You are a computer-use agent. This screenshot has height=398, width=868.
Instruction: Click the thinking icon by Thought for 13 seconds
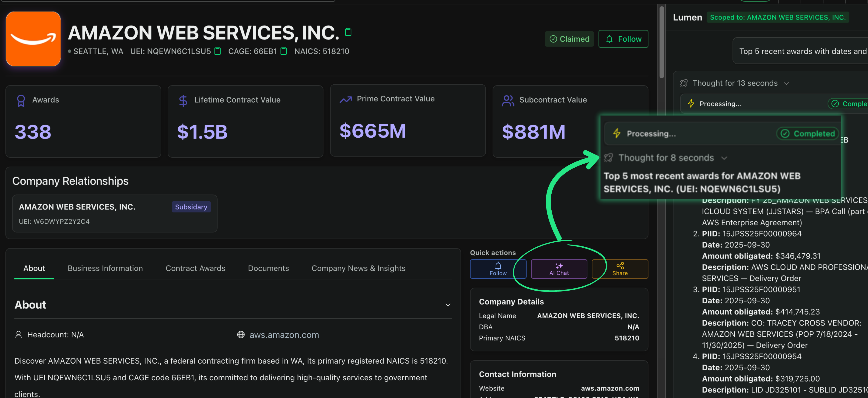[x=684, y=83]
